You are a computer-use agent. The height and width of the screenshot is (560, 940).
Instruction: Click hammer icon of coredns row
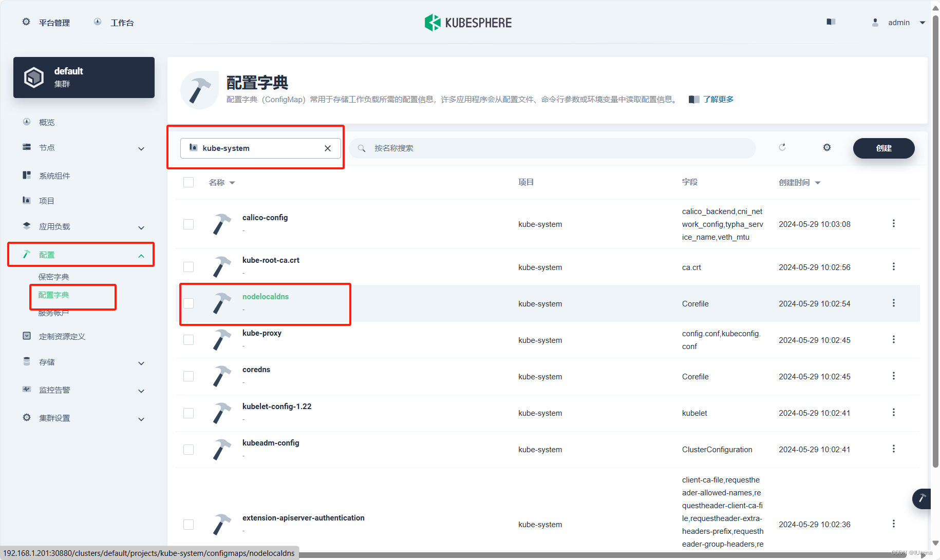tap(221, 376)
